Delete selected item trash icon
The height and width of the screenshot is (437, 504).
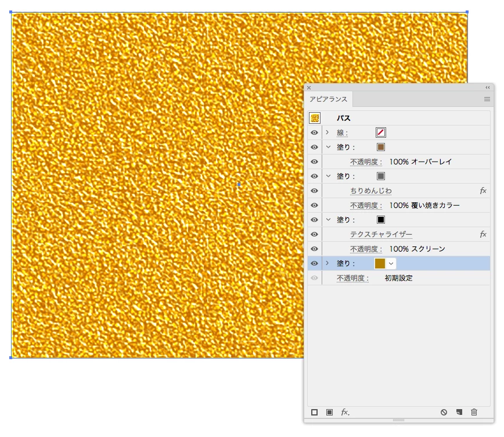tap(474, 412)
